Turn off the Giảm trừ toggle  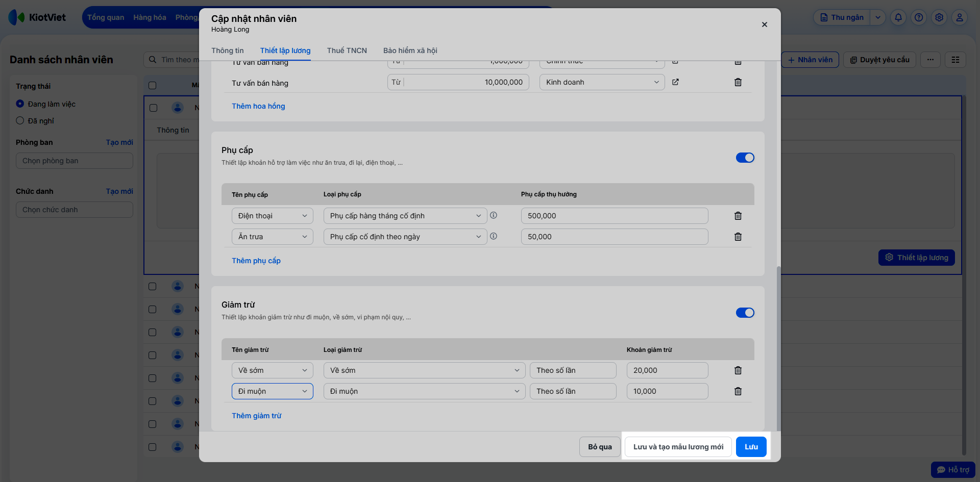click(x=745, y=313)
